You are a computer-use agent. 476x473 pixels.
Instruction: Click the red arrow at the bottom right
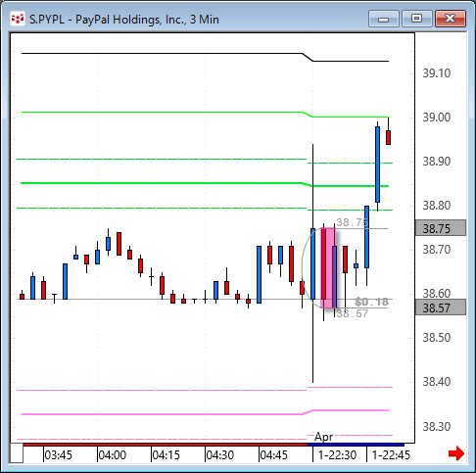[x=456, y=453]
